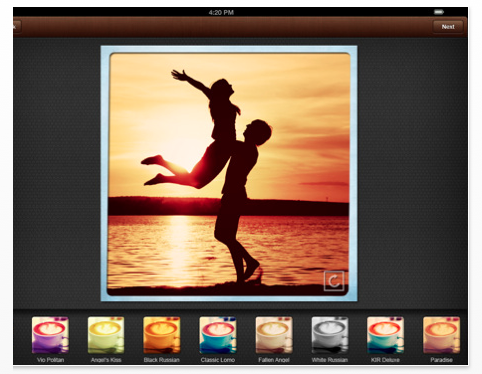The height and width of the screenshot is (374, 482).
Task: Tap the sunset silhouette photo preview
Action: [x=229, y=174]
